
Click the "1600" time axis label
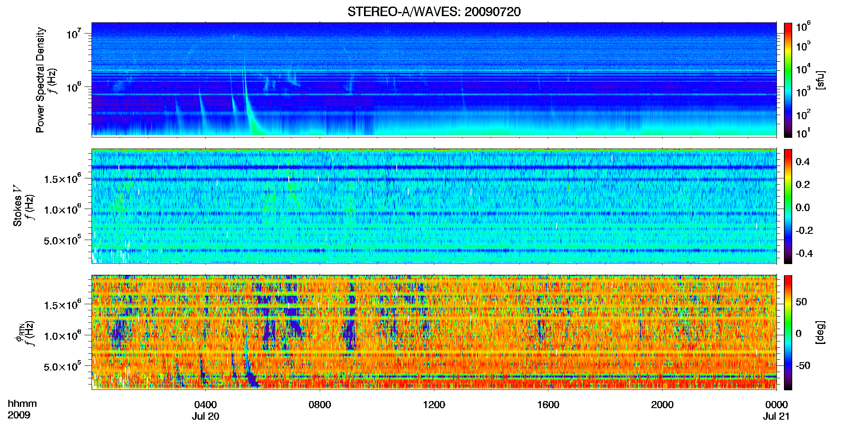548,404
